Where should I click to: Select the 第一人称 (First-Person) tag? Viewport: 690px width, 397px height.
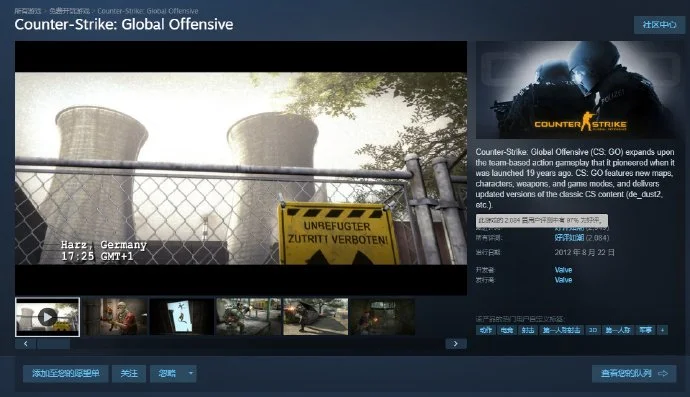tap(618, 330)
